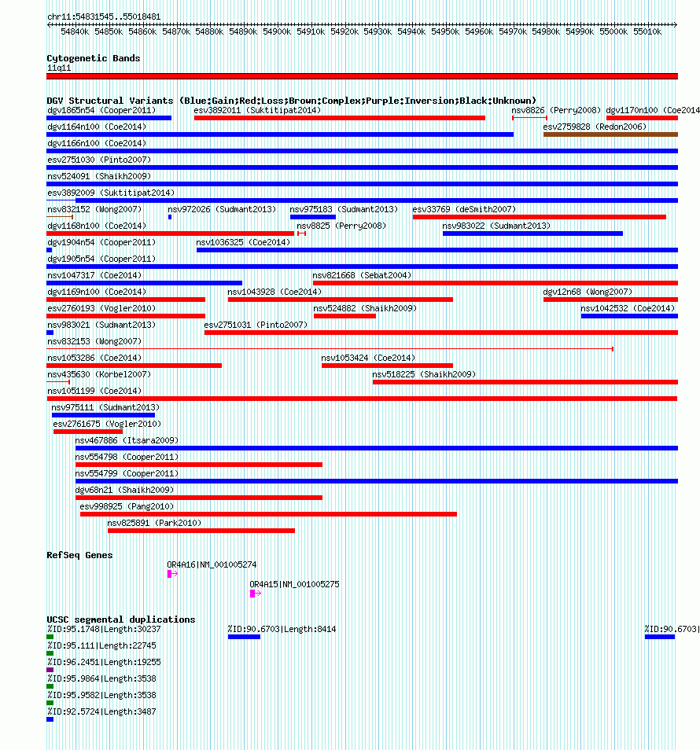Click the nsv1047317 (Coe2014) label

[x=94, y=275]
